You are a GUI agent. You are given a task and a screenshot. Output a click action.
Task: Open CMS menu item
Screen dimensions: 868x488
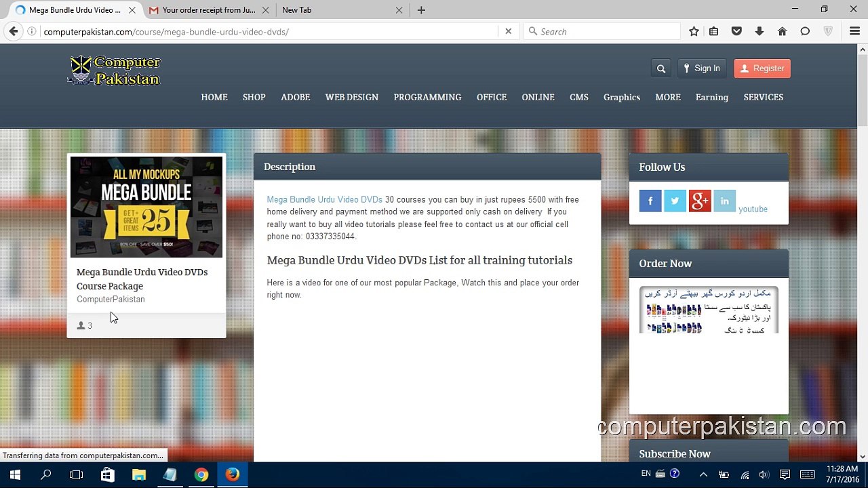(x=579, y=98)
